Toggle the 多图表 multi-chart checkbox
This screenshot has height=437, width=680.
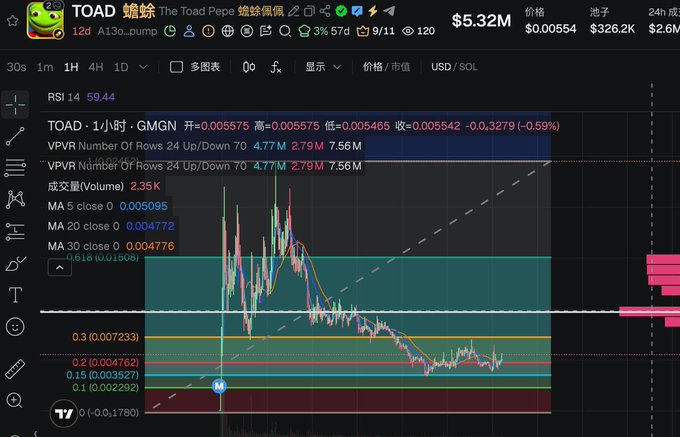point(176,67)
